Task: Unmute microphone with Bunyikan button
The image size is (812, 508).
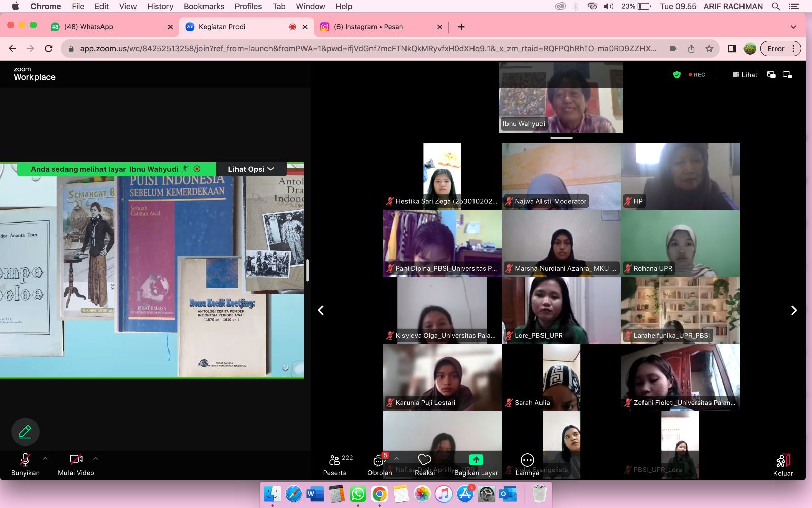Action: [x=25, y=460]
